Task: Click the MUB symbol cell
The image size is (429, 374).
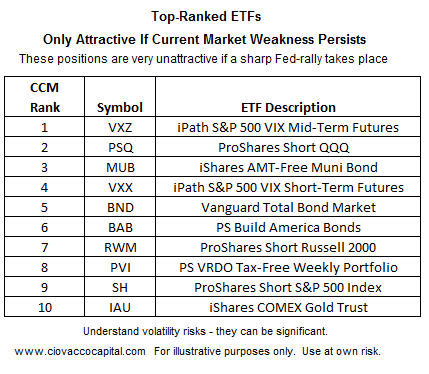Action: 120,167
